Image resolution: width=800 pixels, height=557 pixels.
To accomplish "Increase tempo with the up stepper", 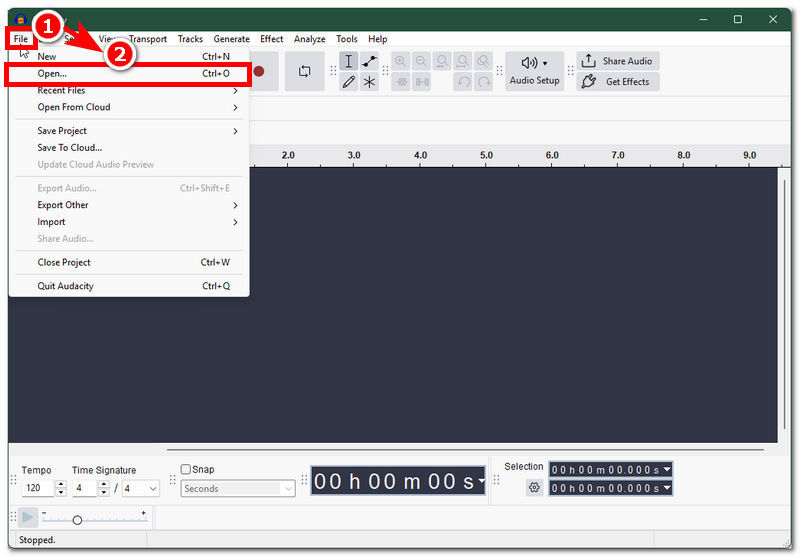I will point(61,484).
